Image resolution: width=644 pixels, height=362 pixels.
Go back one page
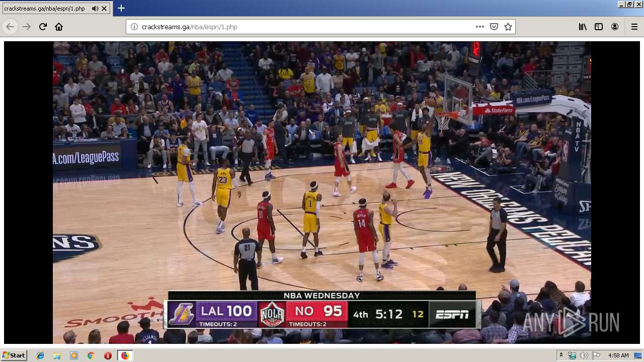coord(10,27)
